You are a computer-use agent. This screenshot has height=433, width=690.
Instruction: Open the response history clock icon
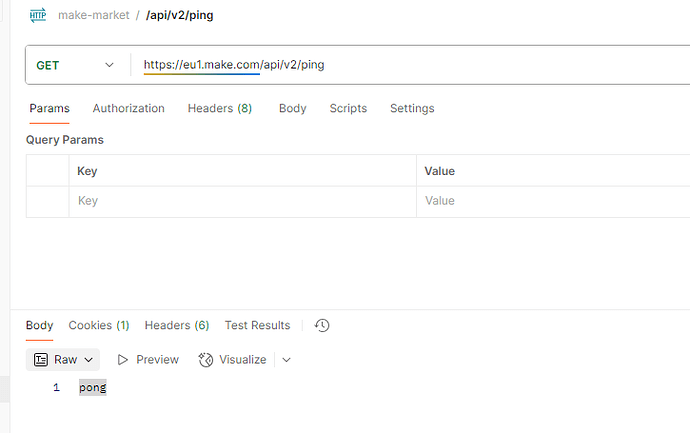point(321,325)
